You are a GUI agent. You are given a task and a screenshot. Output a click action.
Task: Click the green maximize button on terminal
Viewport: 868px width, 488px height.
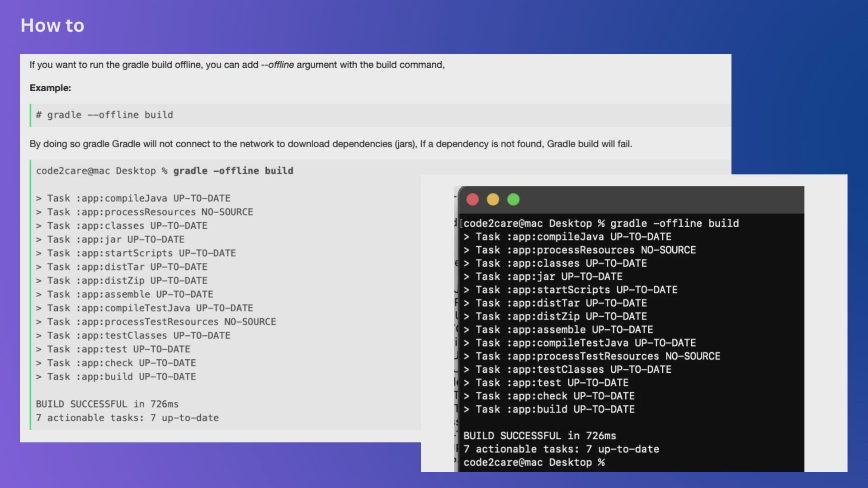(514, 199)
